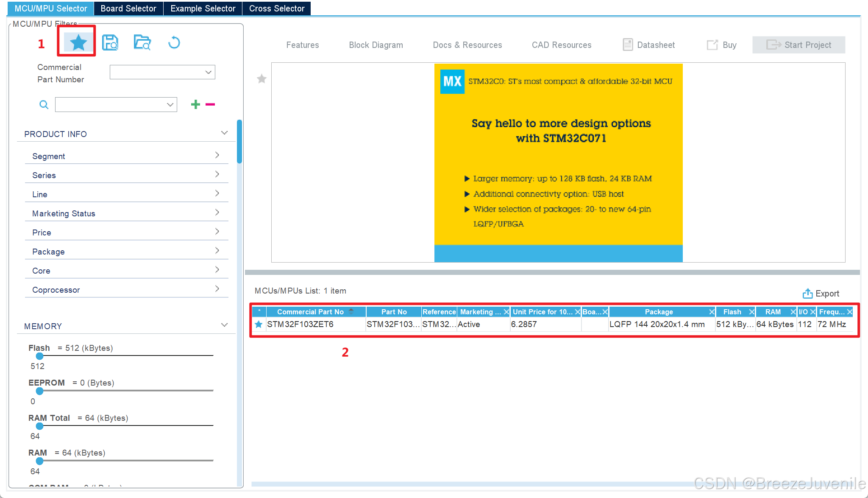This screenshot has width=868, height=498.
Task: Click the green plus add-search icon
Action: tap(195, 104)
